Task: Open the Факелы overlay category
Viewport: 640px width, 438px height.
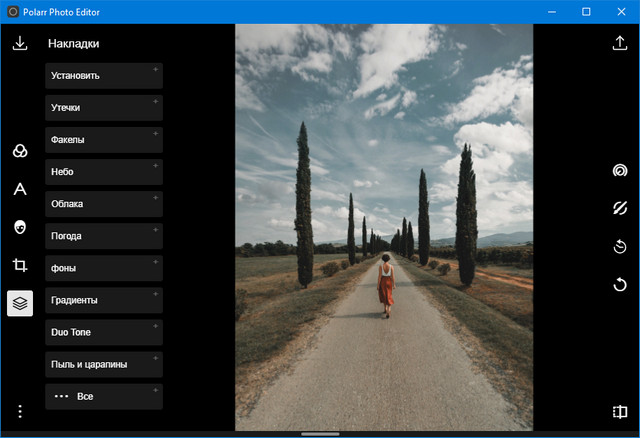Action: [104, 140]
